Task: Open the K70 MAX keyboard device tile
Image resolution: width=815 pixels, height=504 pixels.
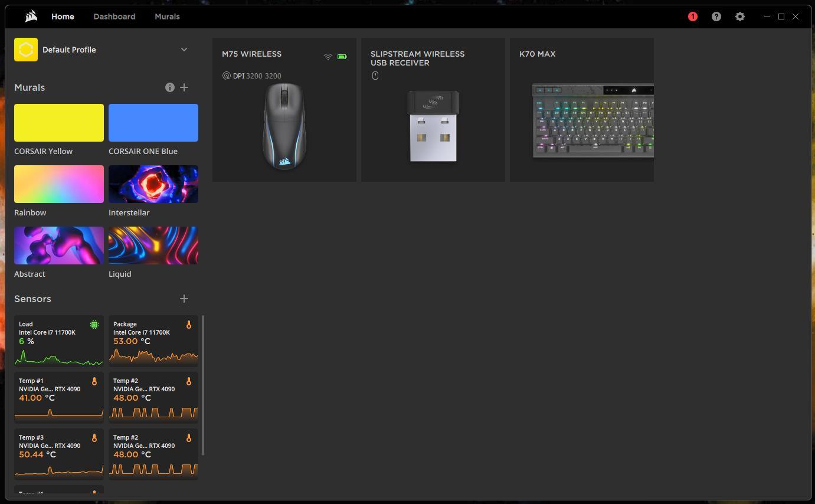Action: pos(581,110)
